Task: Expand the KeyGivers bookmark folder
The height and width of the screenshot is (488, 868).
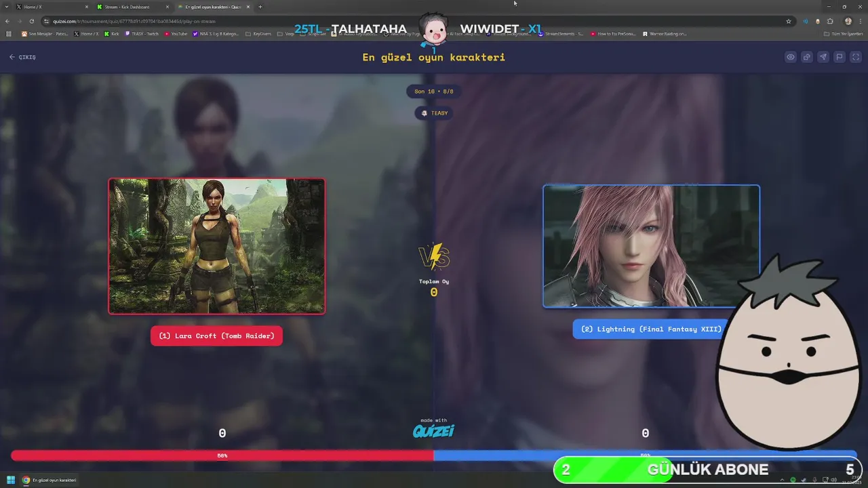Action: (x=258, y=33)
